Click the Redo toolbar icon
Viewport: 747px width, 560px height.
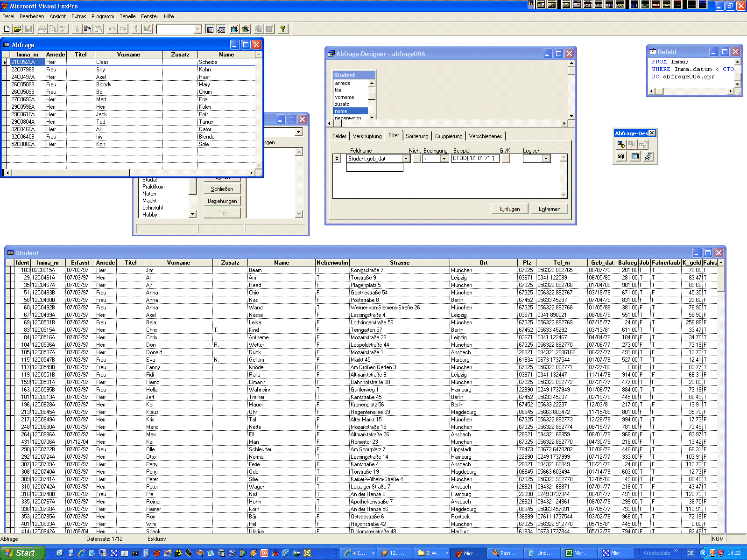pos(123,29)
